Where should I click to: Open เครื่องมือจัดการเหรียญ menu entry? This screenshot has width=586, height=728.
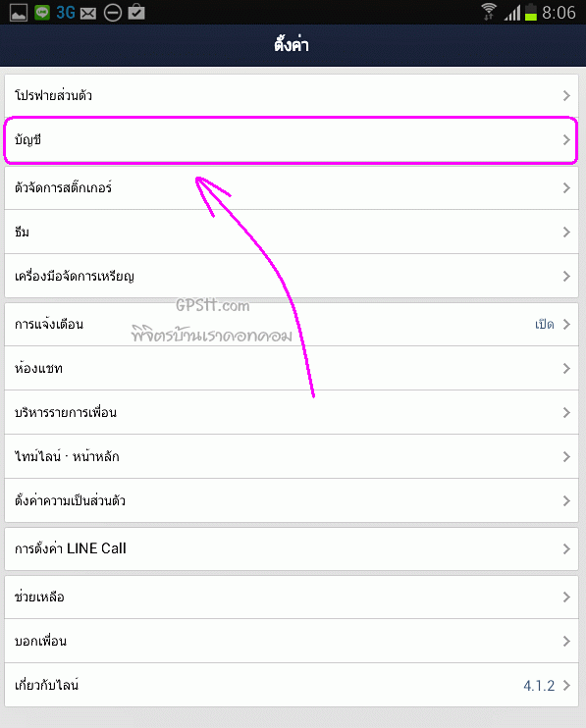click(292, 277)
